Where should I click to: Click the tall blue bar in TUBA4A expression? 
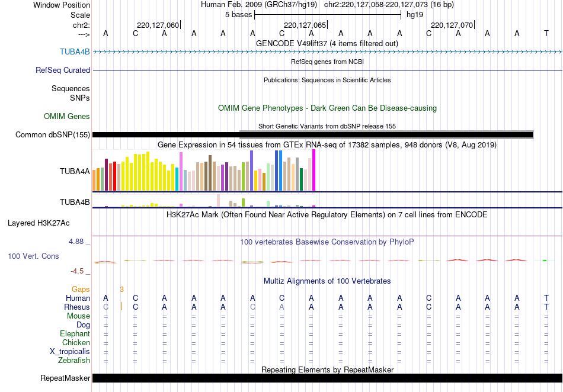[277, 171]
